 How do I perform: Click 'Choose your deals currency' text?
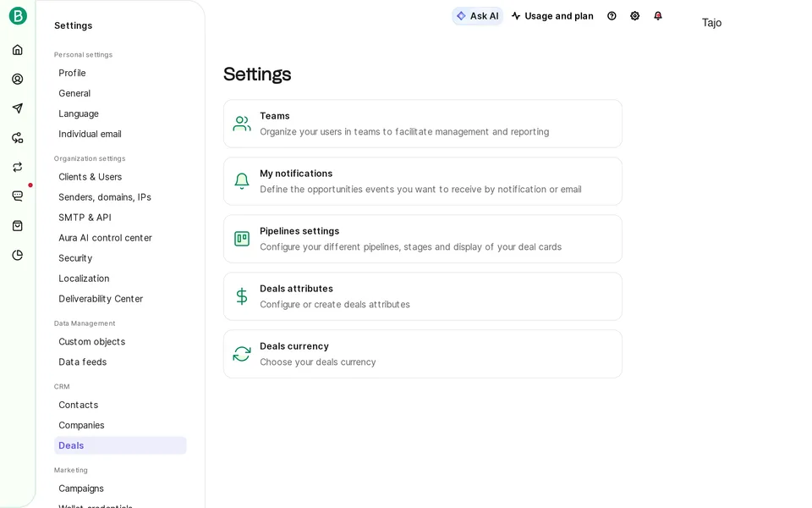pos(318,362)
